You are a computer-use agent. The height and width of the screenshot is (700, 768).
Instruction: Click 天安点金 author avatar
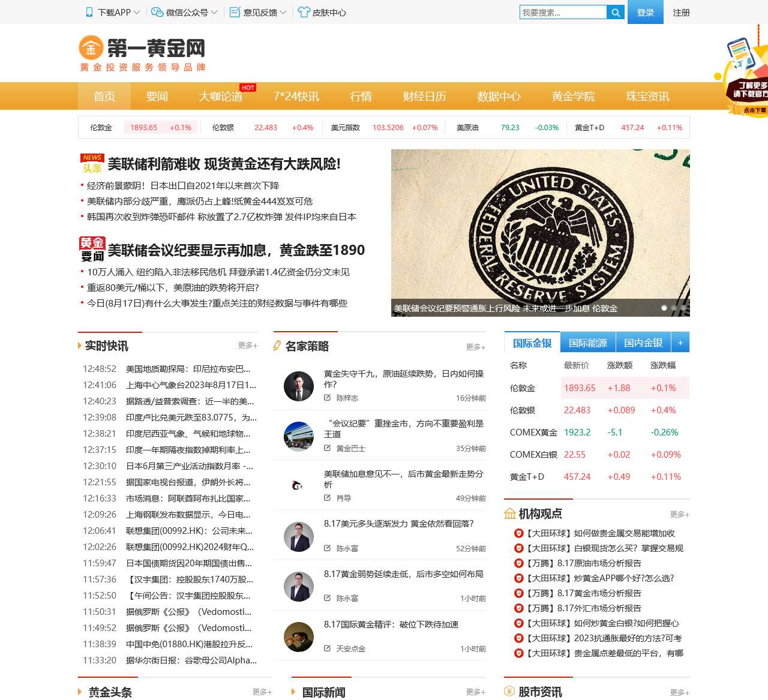coord(299,637)
